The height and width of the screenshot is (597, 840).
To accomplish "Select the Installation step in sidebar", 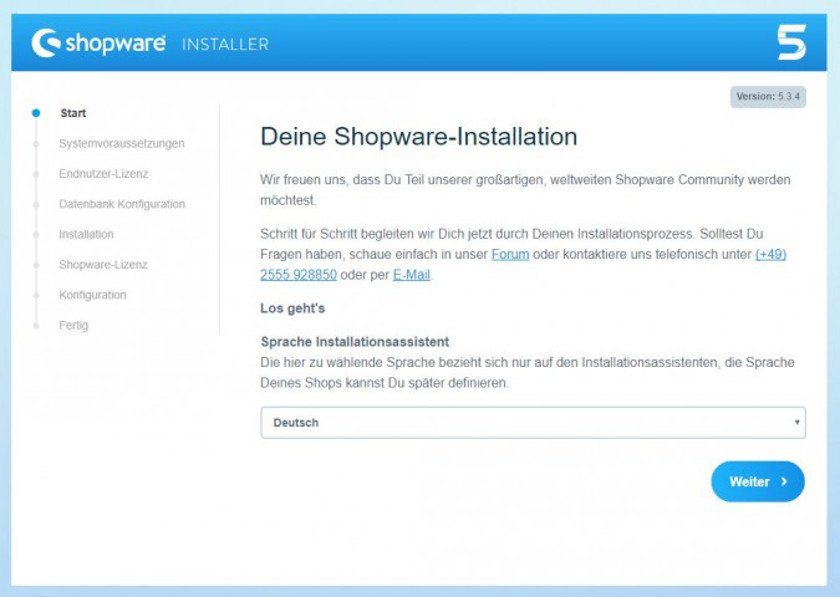I will [86, 234].
